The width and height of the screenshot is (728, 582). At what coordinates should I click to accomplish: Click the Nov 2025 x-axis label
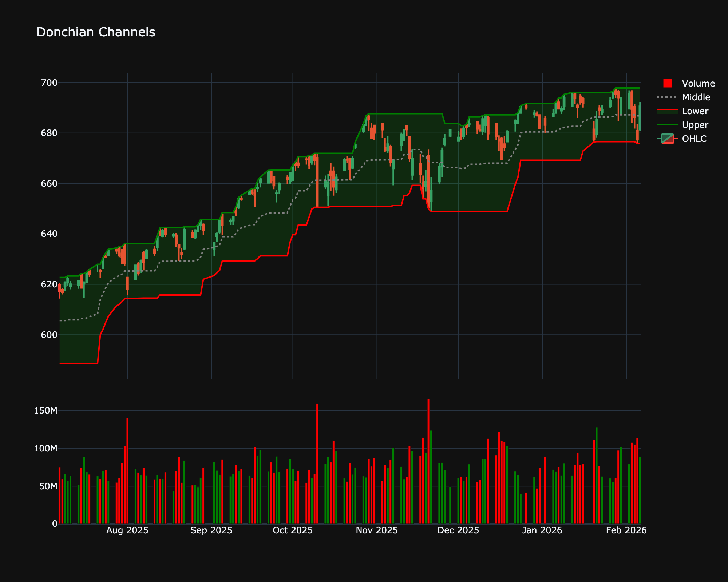[377, 530]
